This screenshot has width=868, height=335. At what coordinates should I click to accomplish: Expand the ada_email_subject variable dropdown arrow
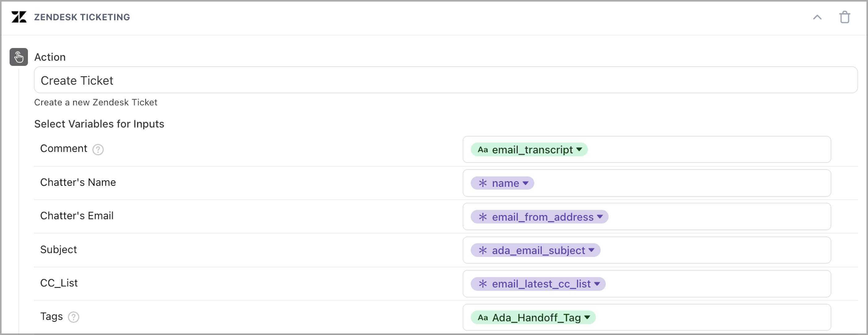591,250
